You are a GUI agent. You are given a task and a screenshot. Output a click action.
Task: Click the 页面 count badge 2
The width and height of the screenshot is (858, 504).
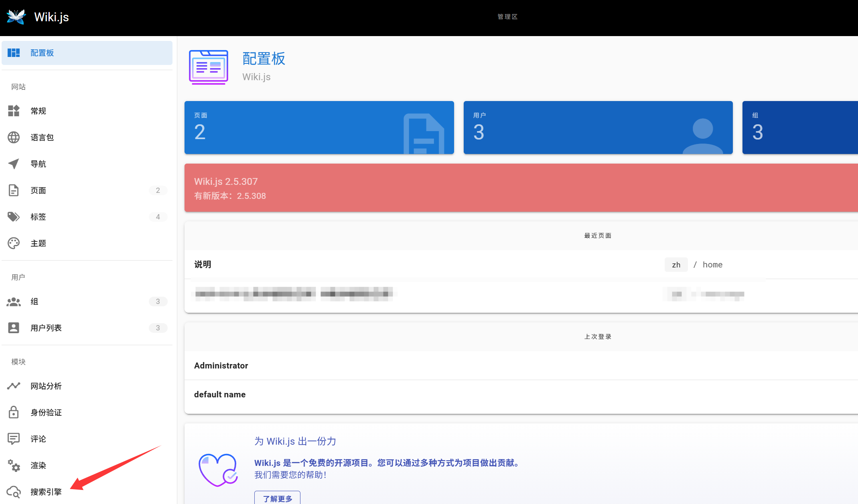coord(158,190)
